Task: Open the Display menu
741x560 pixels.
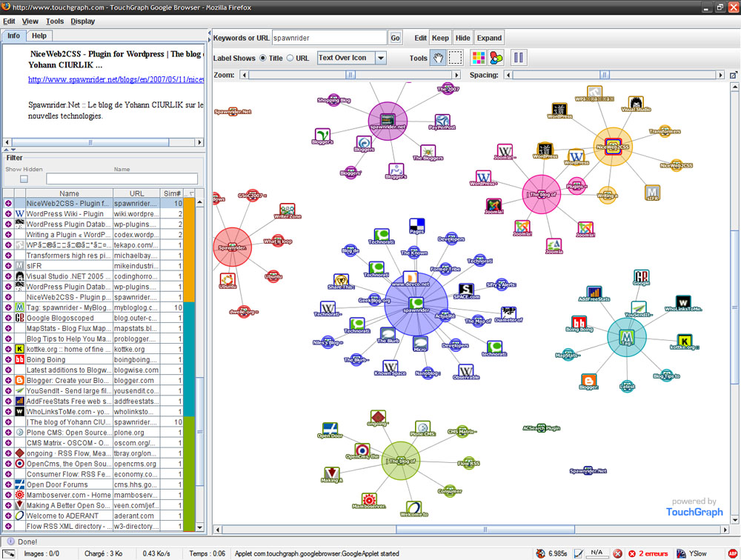Action: 83,21
